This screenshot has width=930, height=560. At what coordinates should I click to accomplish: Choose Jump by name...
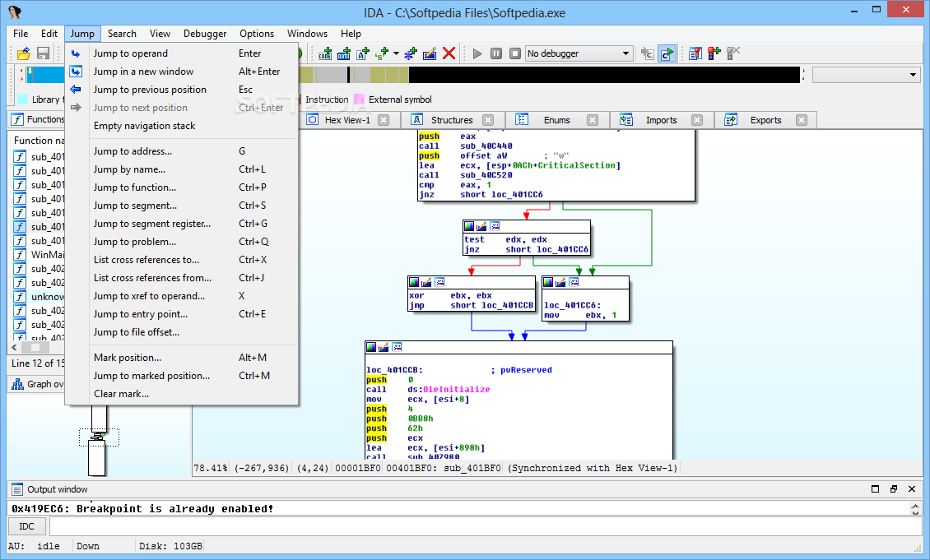(182, 169)
